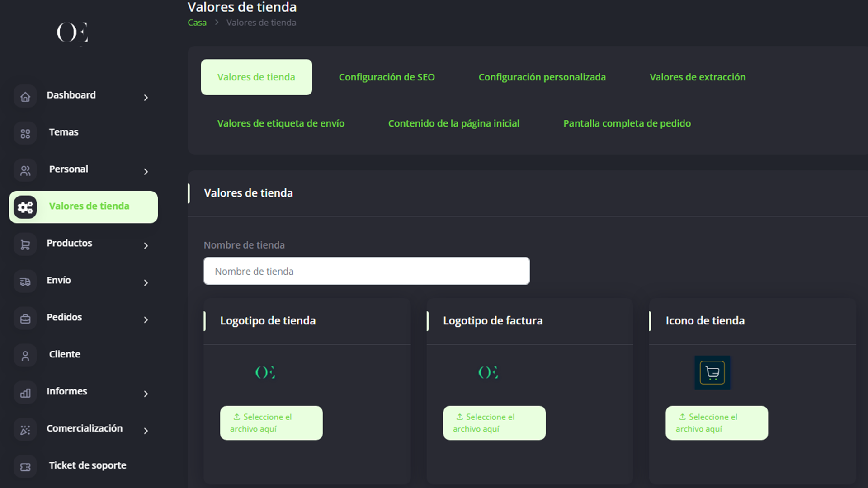Click the Personal users icon
868x488 pixels.
[x=25, y=171]
